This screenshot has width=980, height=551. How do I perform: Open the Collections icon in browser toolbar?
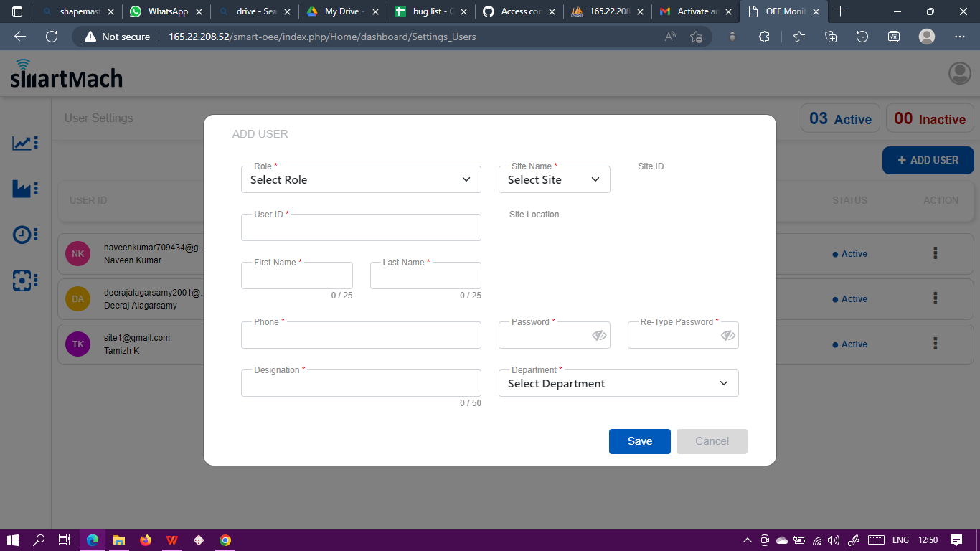click(x=830, y=37)
